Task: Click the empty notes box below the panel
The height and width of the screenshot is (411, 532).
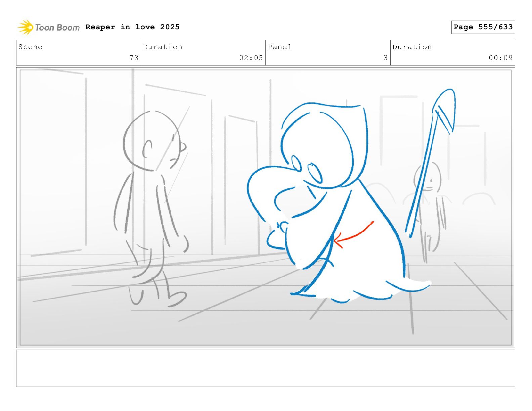Action: (266, 368)
